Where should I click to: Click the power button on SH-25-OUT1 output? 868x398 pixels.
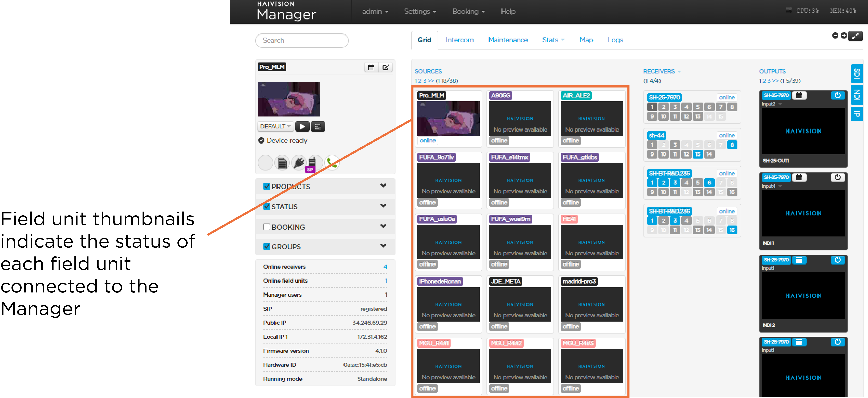(837, 95)
